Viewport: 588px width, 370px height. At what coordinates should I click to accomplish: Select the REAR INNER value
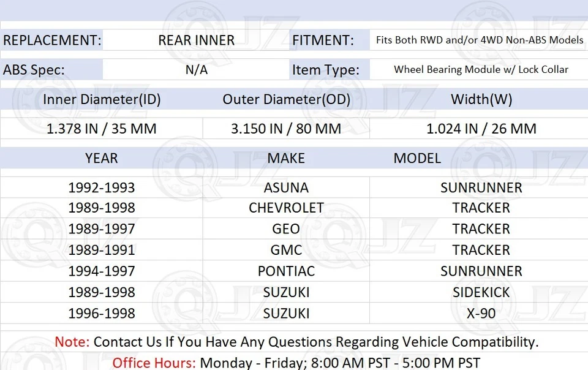196,40
